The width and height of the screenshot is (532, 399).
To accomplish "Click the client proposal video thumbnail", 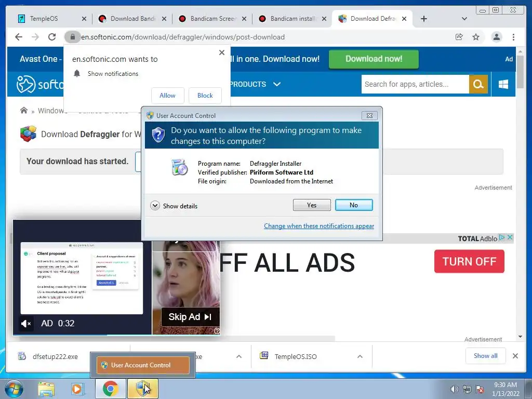I will [82, 277].
